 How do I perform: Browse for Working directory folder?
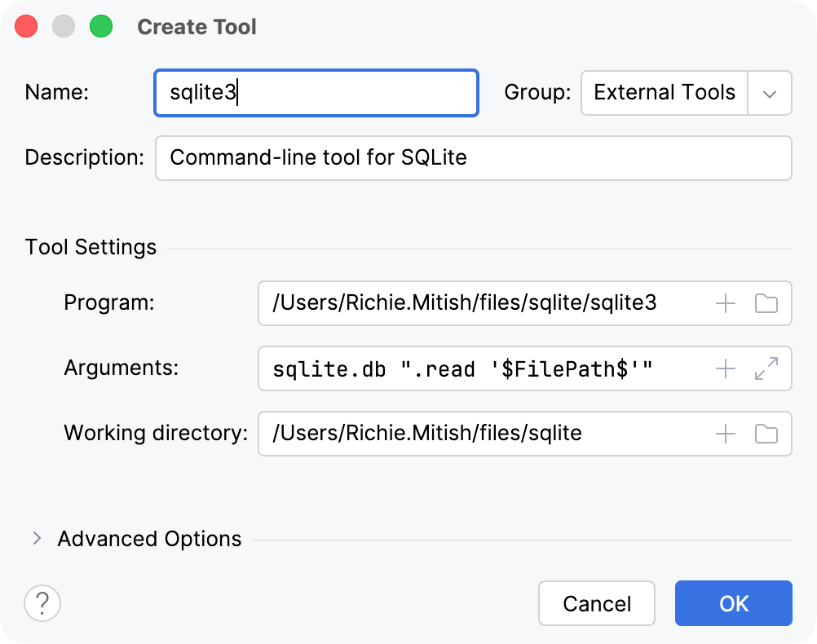766,434
